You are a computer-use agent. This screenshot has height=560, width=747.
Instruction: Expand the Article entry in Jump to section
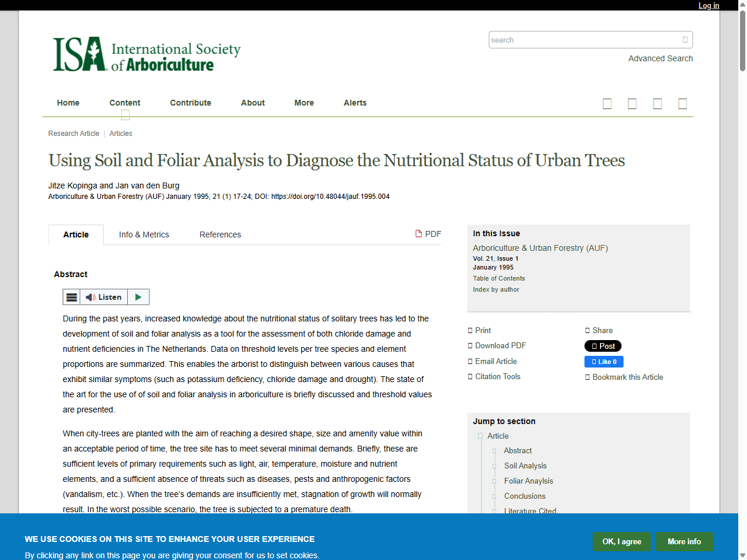coord(480,436)
